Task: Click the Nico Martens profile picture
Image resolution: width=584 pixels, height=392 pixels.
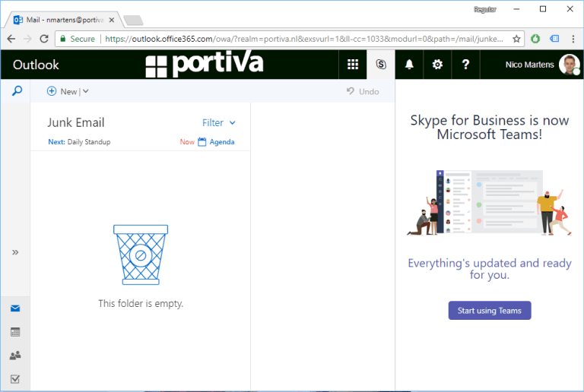Action: coord(569,65)
